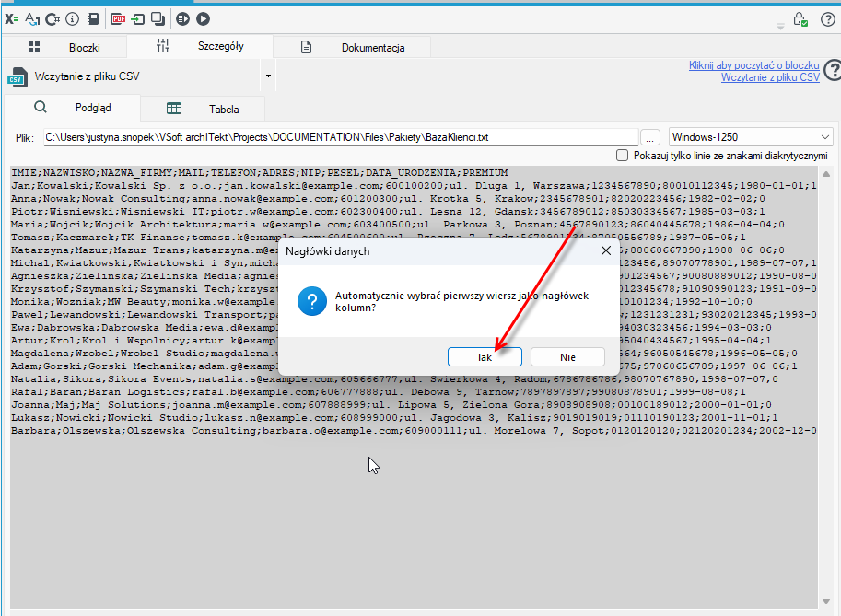
Task: Click the round play run icon
Action: (203, 19)
